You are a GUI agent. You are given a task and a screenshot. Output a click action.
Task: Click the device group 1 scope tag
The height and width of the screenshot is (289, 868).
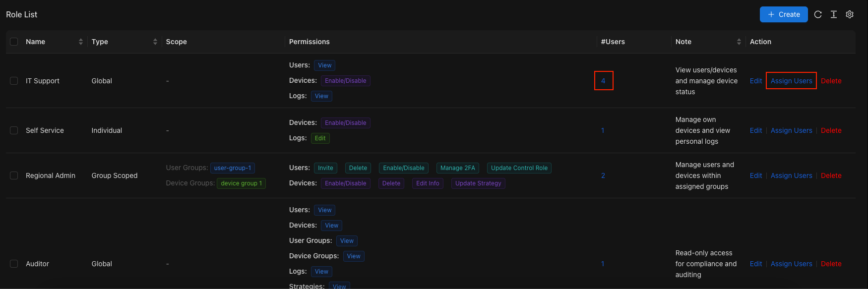(242, 183)
